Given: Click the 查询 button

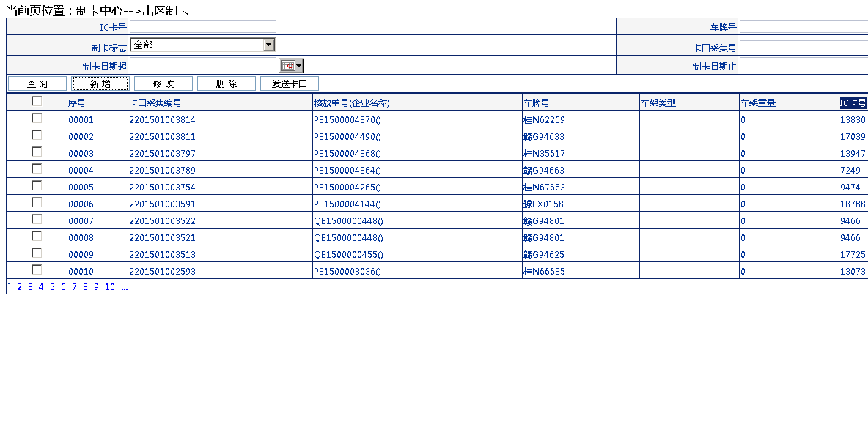Looking at the screenshot, I should (x=37, y=83).
